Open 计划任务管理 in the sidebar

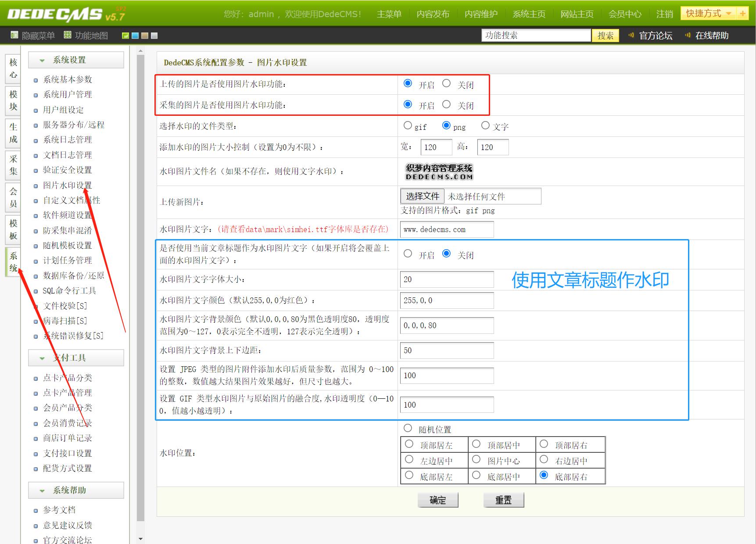68,261
